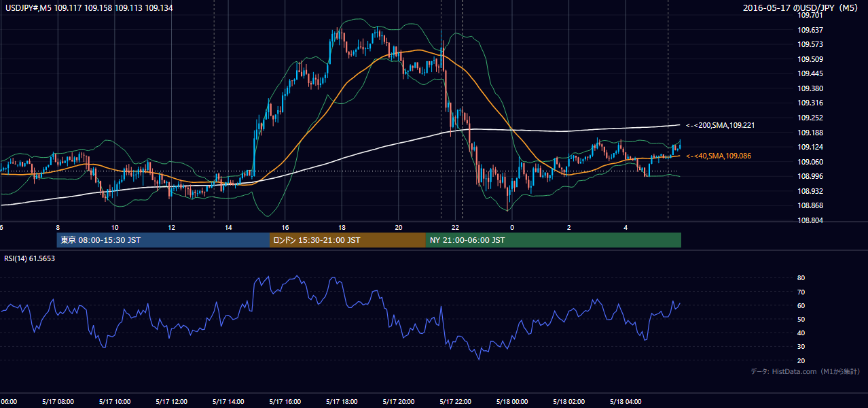This screenshot has height=408, width=868.
Task: Click the 5/18 00:00 time axis label
Action: click(511, 402)
